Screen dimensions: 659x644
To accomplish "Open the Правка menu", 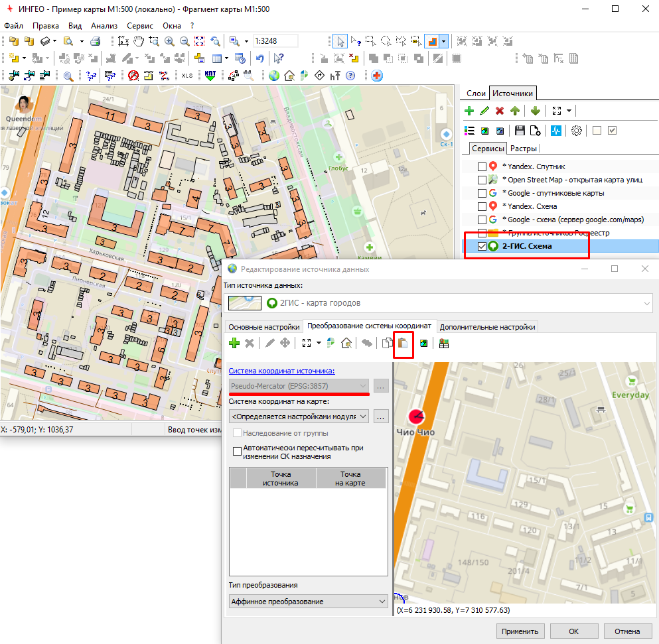I will [45, 26].
